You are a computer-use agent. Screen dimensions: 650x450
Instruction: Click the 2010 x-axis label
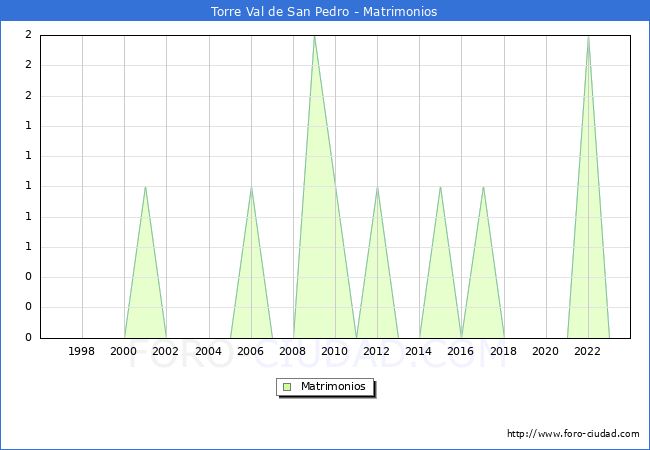(335, 351)
